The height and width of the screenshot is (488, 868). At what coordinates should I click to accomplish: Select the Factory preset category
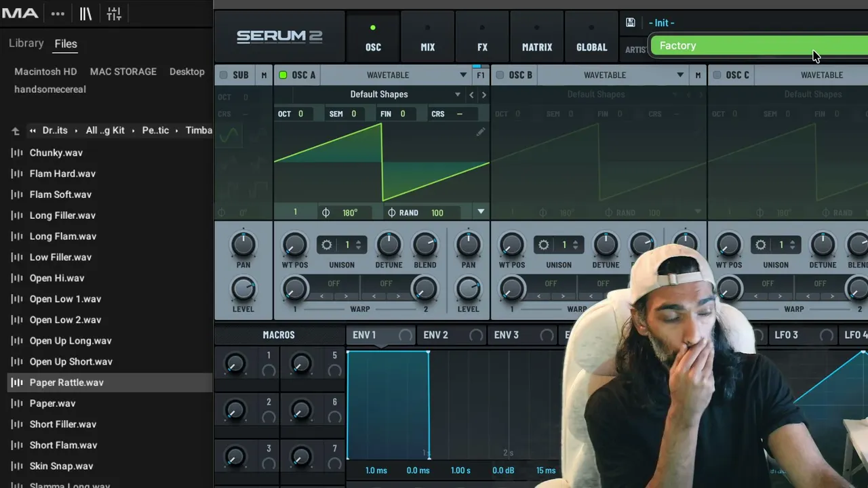[759, 46]
